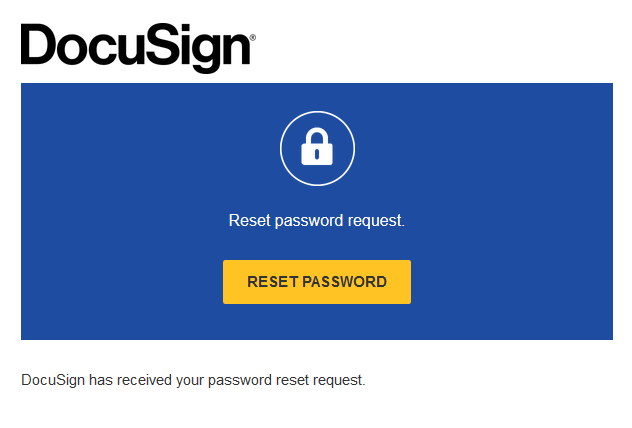Click the blue banner area below the button
632x428 pixels.
316,322
